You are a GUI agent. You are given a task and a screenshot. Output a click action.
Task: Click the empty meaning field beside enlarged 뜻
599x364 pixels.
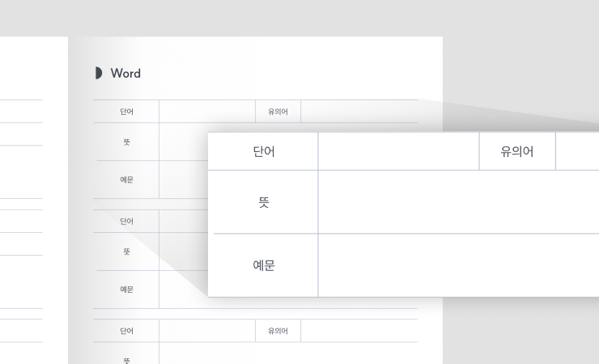point(458,202)
